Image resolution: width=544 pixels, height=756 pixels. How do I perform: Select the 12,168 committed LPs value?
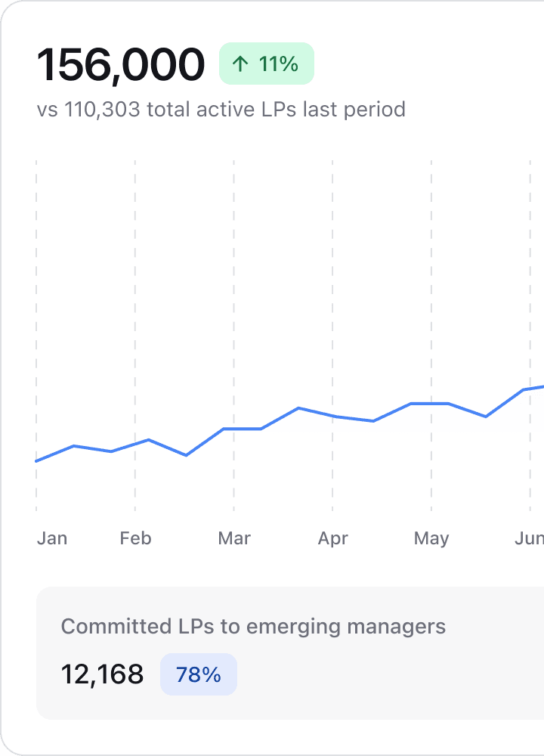pos(102,674)
